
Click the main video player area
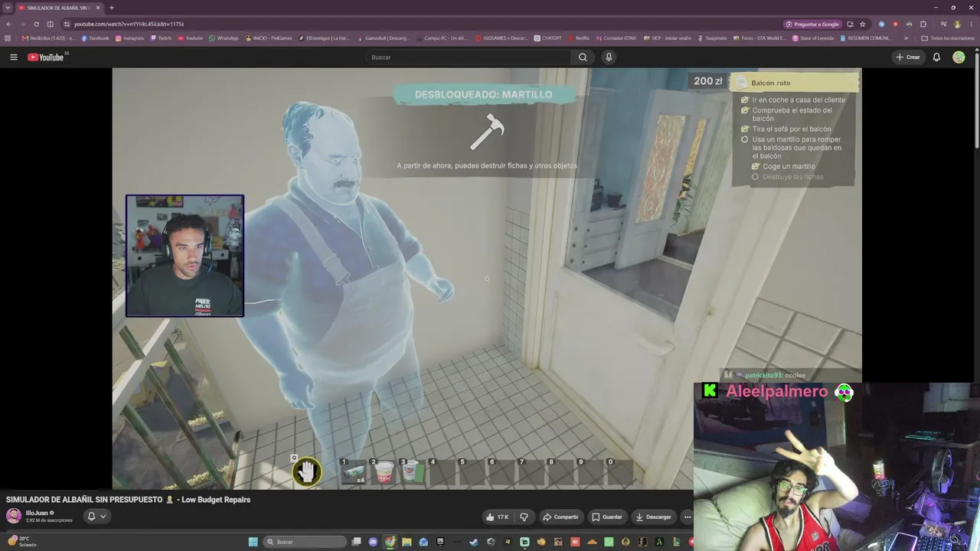[x=487, y=279]
